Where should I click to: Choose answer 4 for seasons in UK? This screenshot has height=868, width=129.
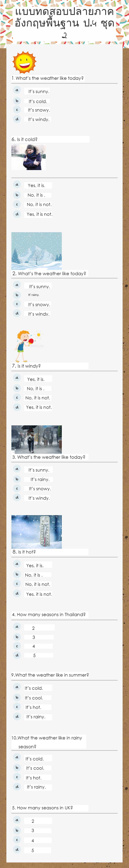click(33, 840)
